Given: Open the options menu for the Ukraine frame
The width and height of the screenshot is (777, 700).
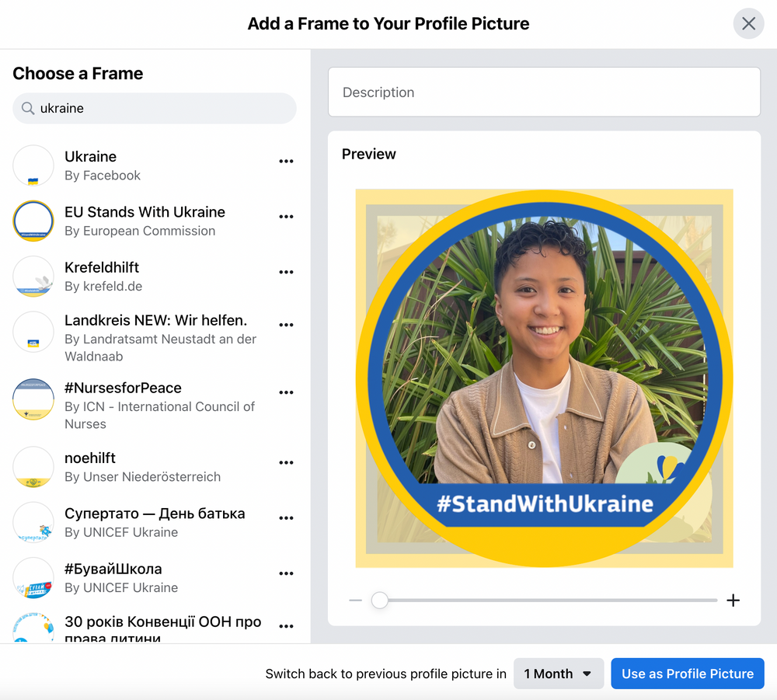Looking at the screenshot, I should [x=286, y=161].
